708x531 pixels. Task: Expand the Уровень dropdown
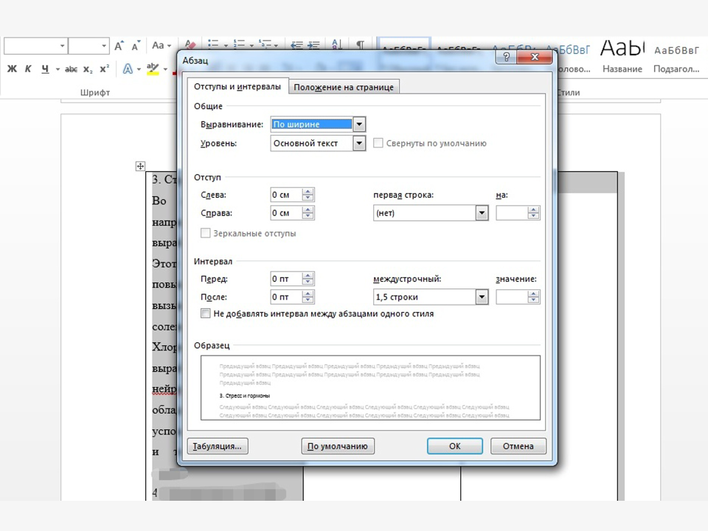359,143
